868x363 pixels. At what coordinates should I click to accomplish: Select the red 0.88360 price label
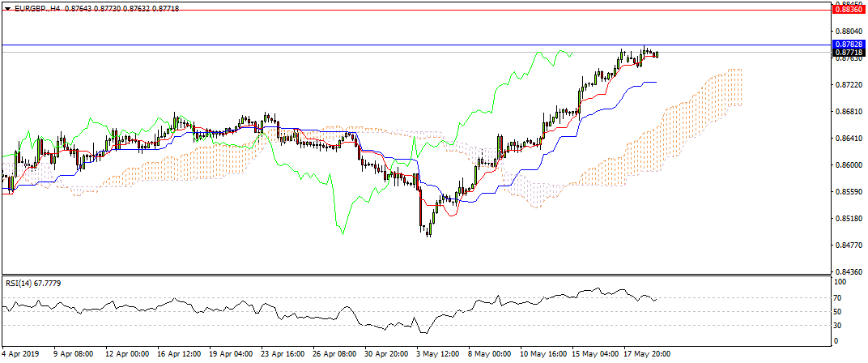tap(847, 10)
